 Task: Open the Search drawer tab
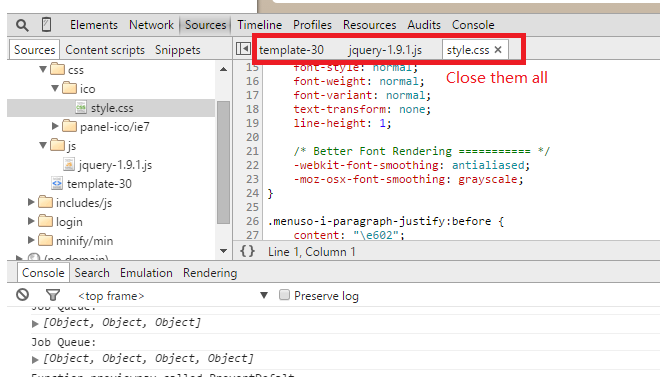pos(92,273)
